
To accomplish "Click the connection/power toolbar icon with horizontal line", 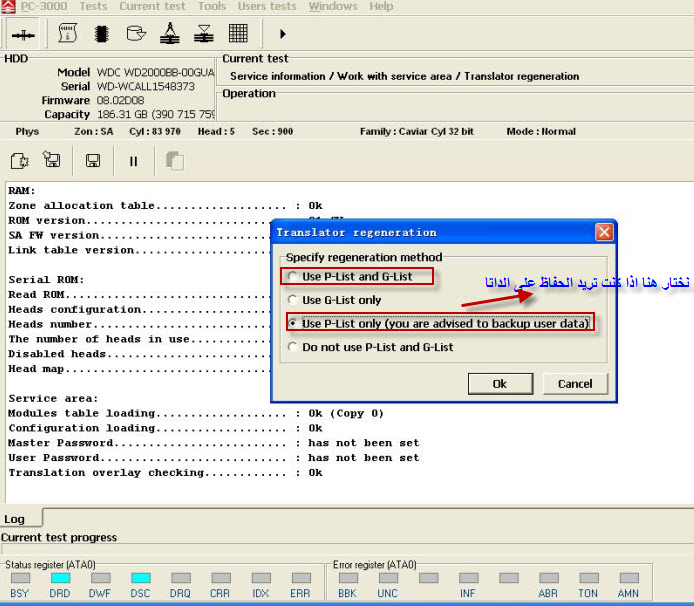I will (23, 35).
